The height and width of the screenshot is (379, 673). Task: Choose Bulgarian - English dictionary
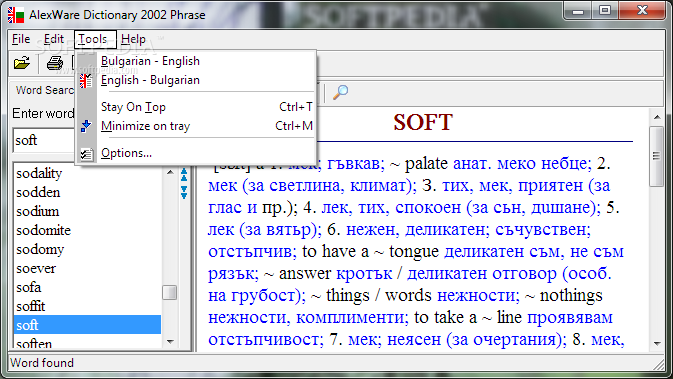point(195,61)
